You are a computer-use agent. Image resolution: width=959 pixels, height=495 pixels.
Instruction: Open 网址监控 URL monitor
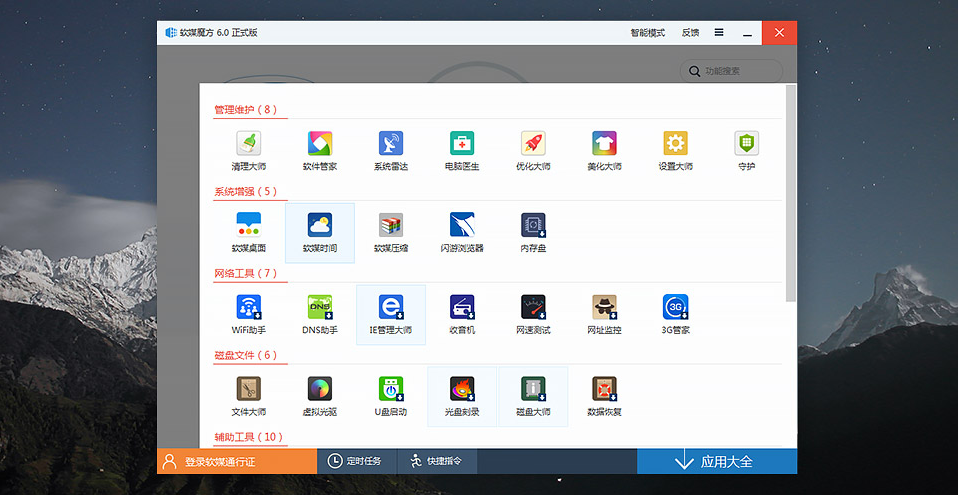(604, 314)
